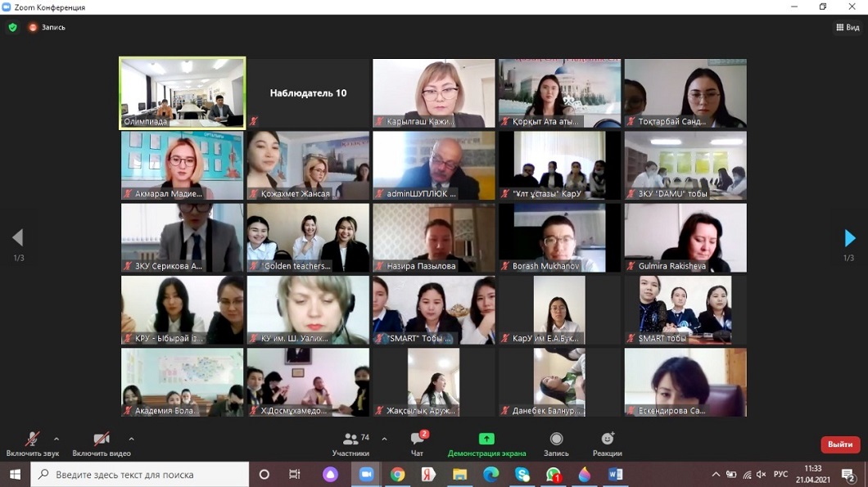868x487 pixels.
Task: Click the green encryption shield icon
Action: pos(12,27)
